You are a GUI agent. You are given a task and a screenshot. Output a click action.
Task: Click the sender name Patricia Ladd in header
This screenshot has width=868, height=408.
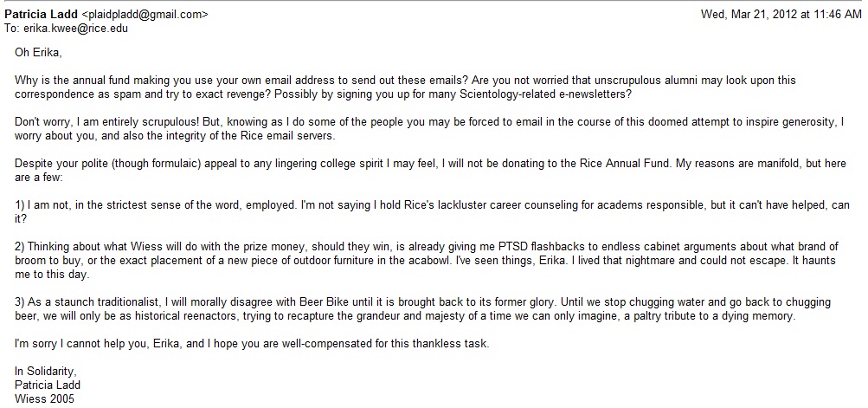pos(41,15)
